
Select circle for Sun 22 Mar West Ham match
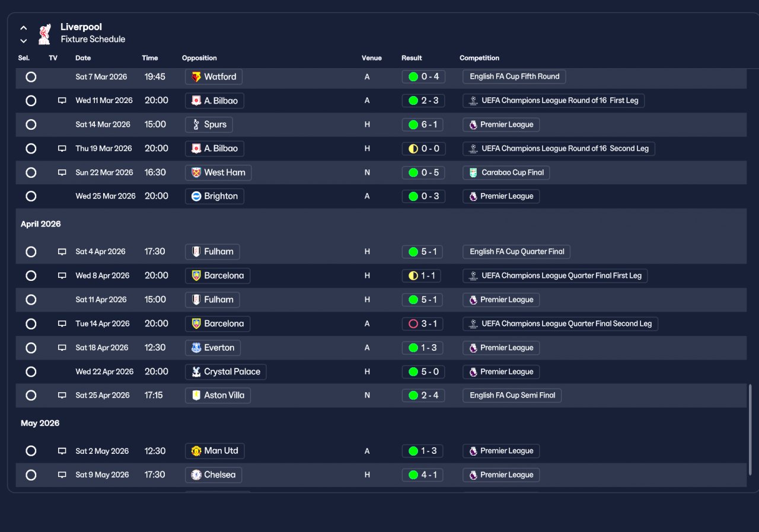tap(31, 172)
